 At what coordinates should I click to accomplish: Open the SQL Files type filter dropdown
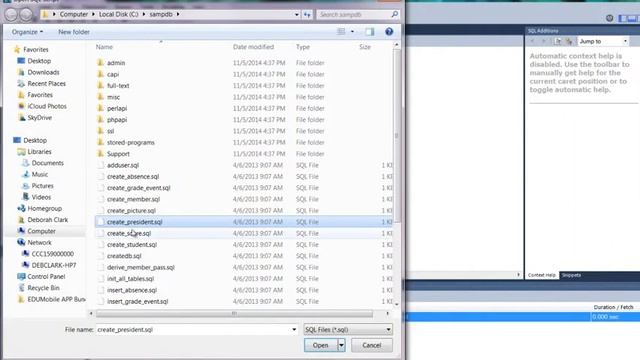(x=348, y=329)
